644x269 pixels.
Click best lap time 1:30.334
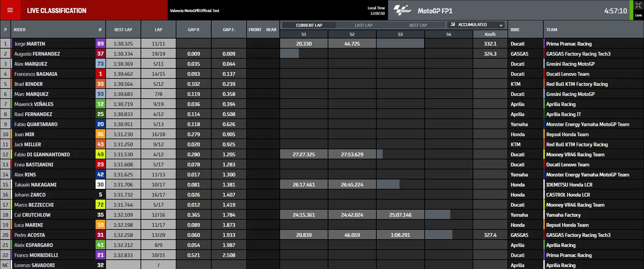[x=123, y=54]
